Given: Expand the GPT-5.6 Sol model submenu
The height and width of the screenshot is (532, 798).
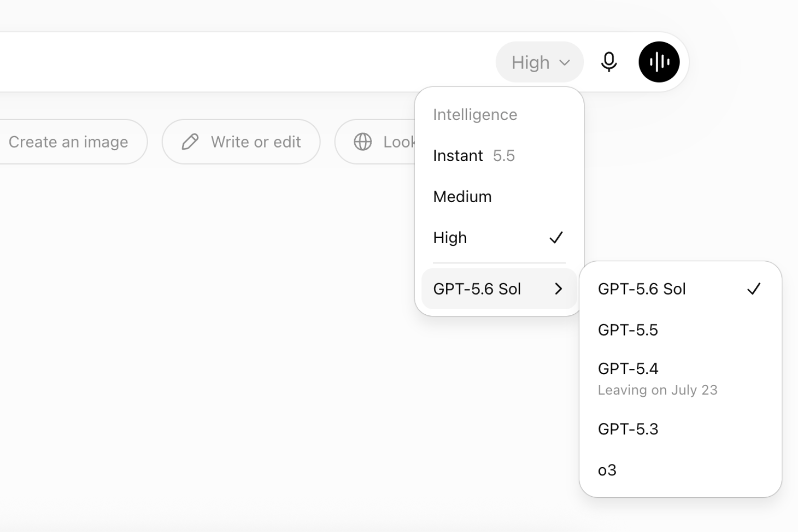Looking at the screenshot, I should point(499,289).
